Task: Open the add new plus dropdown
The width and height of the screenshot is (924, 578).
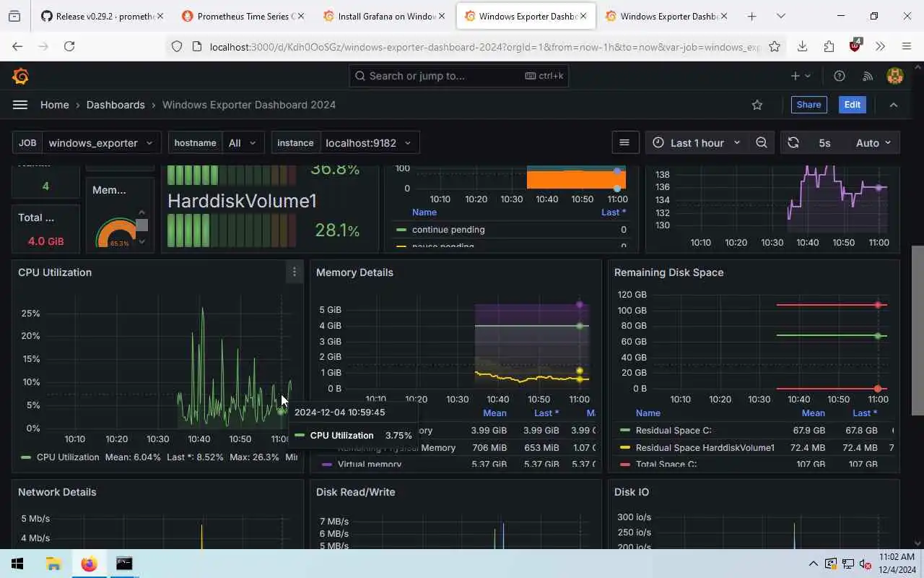Action: (801, 76)
